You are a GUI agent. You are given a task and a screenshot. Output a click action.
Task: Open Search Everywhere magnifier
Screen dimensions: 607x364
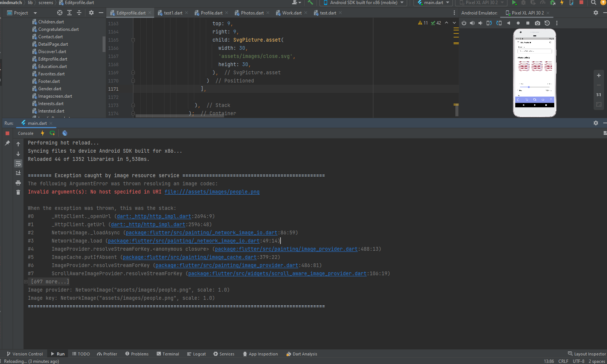click(x=594, y=3)
